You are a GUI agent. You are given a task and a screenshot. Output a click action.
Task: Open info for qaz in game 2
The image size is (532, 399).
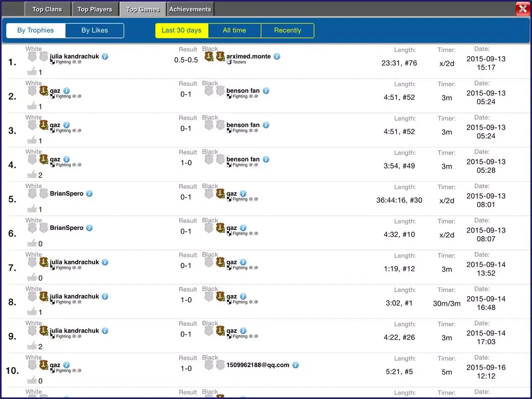pyautogui.click(x=66, y=90)
